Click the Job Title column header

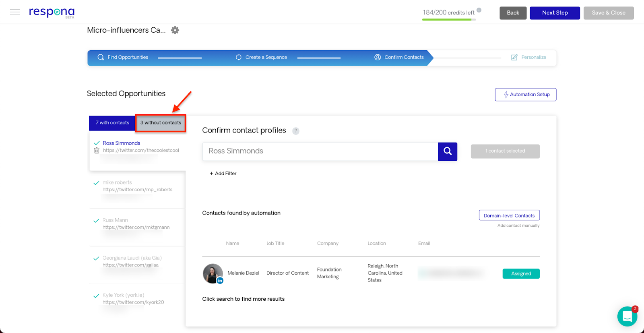click(x=276, y=244)
